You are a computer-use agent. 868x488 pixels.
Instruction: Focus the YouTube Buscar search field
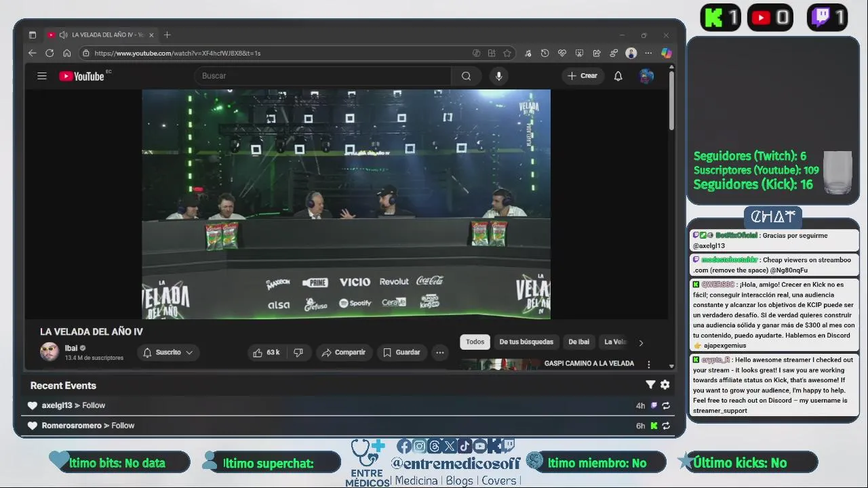point(323,76)
